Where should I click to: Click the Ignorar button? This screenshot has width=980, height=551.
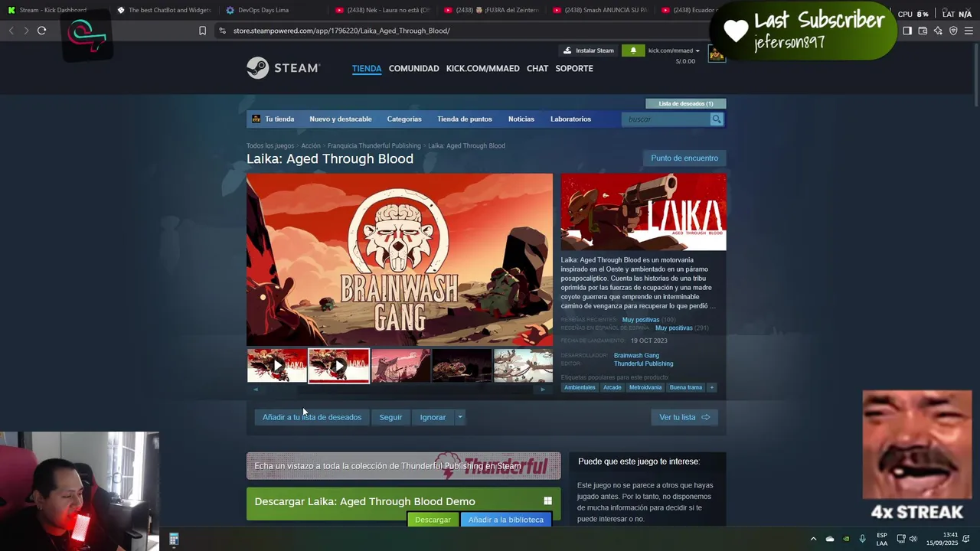(433, 417)
